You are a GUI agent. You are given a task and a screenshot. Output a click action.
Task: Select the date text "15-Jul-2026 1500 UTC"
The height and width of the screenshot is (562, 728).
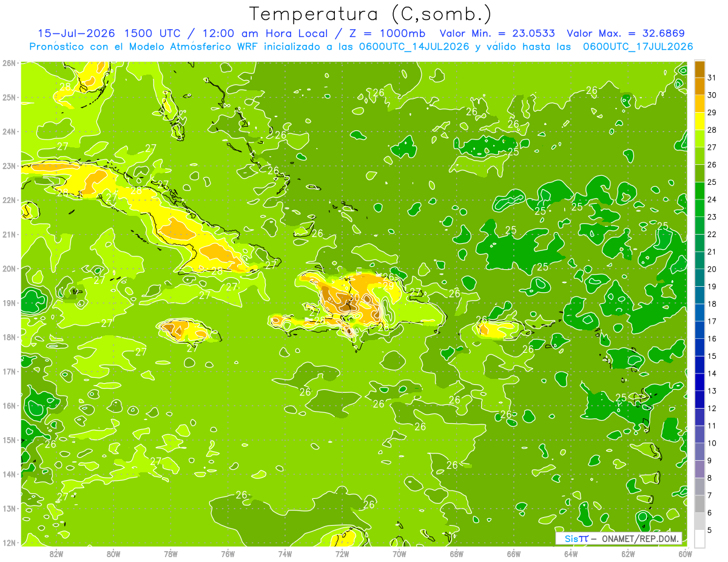[x=109, y=33]
